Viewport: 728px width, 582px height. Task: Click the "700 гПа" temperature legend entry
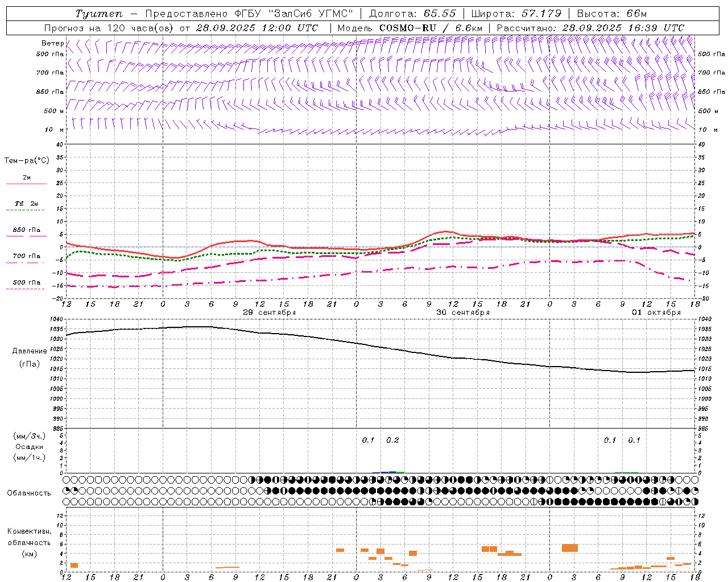27,256
